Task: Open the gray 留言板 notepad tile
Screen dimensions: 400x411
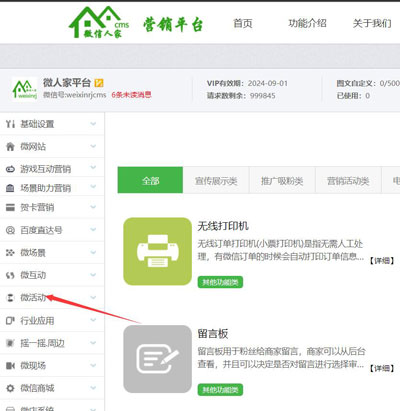Action: 158,359
